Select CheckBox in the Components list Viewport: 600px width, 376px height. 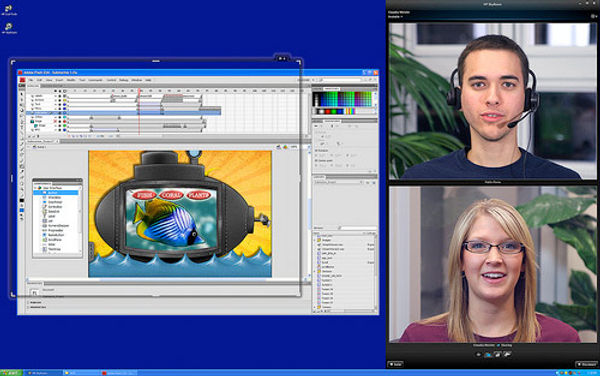coord(55,197)
